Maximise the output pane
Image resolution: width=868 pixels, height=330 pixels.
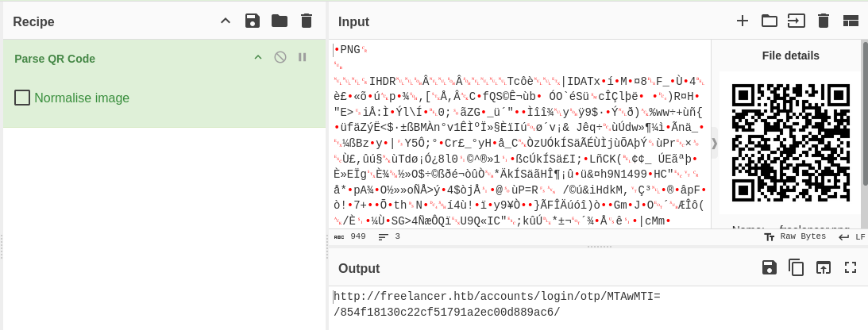pos(851,267)
